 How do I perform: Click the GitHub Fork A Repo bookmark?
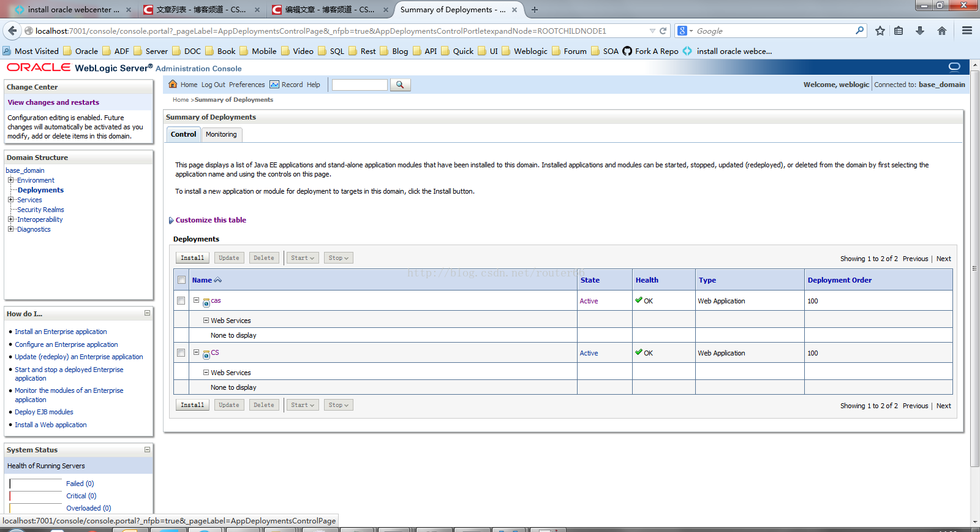click(x=650, y=51)
